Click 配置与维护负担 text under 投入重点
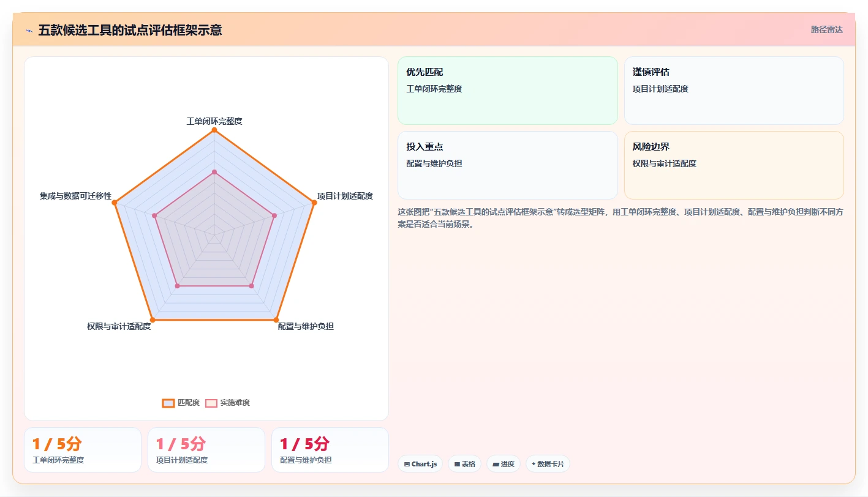The height and width of the screenshot is (497, 868). pyautogui.click(x=434, y=163)
